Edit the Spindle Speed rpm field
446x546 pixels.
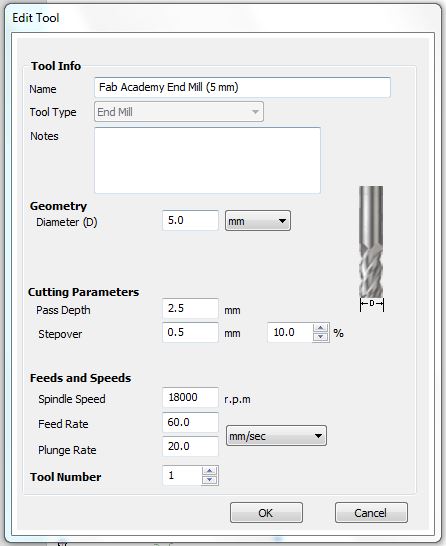click(190, 397)
